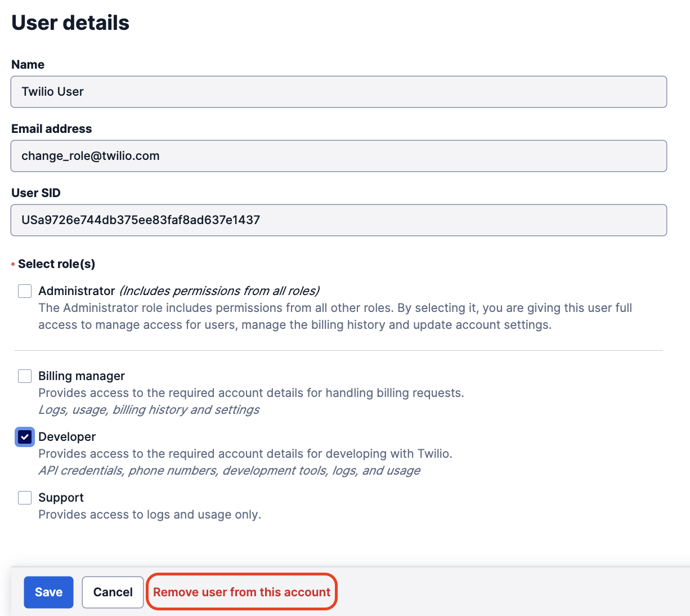This screenshot has width=690, height=616.
Task: Check the Billing manager checkbox
Action: (25, 376)
